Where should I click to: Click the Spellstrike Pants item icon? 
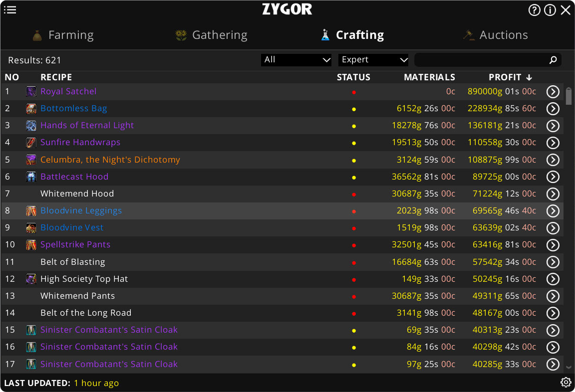(x=31, y=244)
